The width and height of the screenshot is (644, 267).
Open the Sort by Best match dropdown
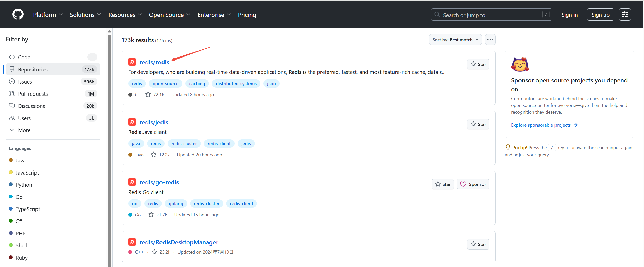pyautogui.click(x=455, y=40)
